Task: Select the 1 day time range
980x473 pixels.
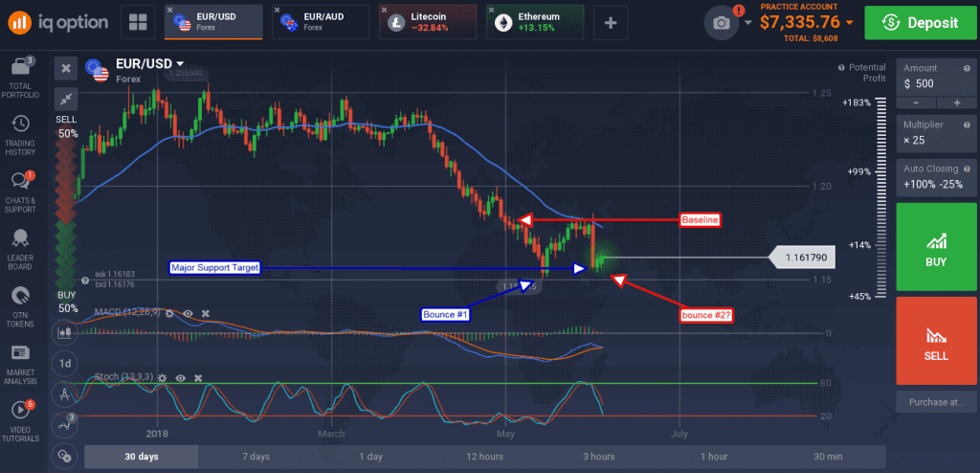Action: pos(370,456)
